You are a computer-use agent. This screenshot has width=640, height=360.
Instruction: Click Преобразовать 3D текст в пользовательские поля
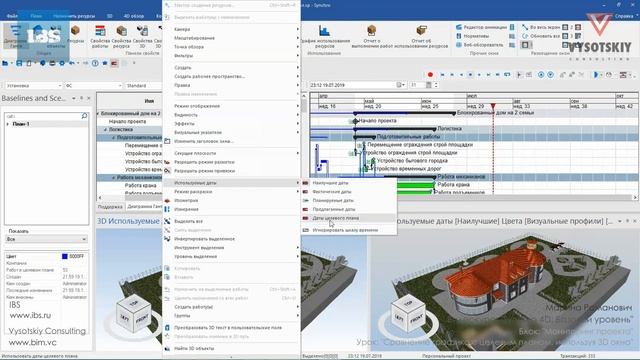coord(228,328)
